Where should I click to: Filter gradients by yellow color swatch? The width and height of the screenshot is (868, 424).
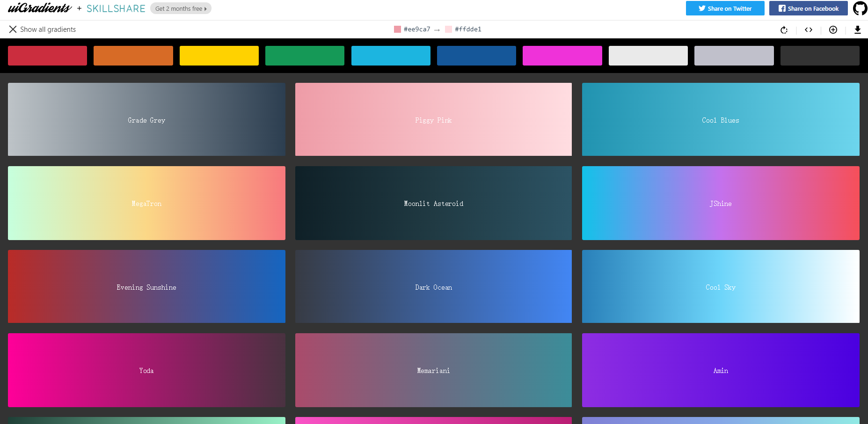point(219,56)
